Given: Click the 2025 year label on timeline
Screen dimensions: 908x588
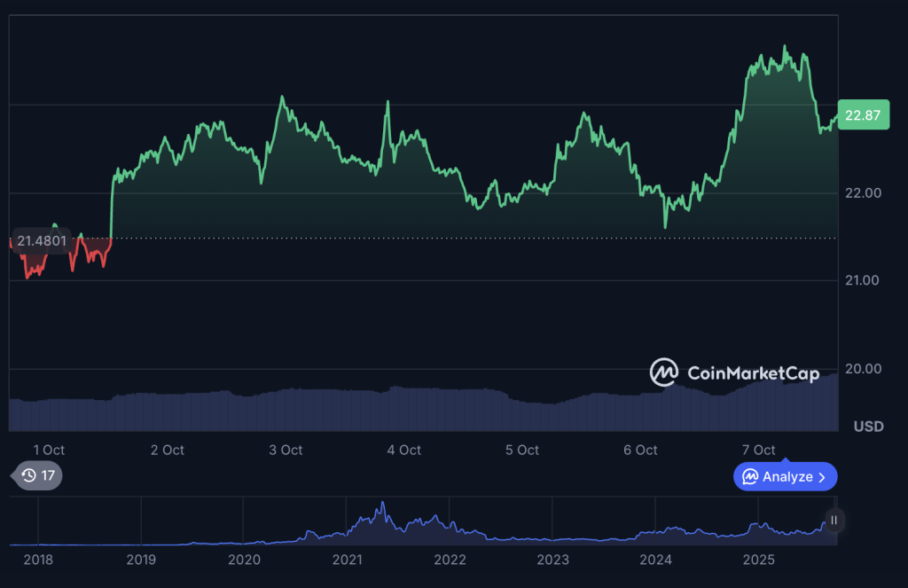Looking at the screenshot, I should [758, 560].
